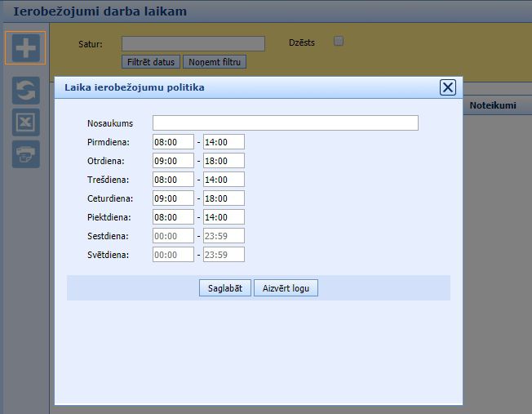The width and height of the screenshot is (532, 414).
Task: Click Sestdiena start time 00:00 field
Action: 173,236
